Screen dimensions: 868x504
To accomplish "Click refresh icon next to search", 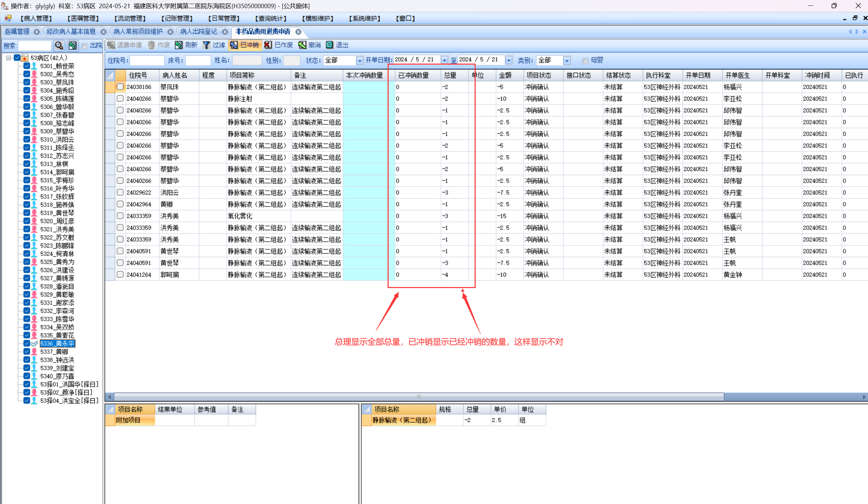I will [x=72, y=46].
